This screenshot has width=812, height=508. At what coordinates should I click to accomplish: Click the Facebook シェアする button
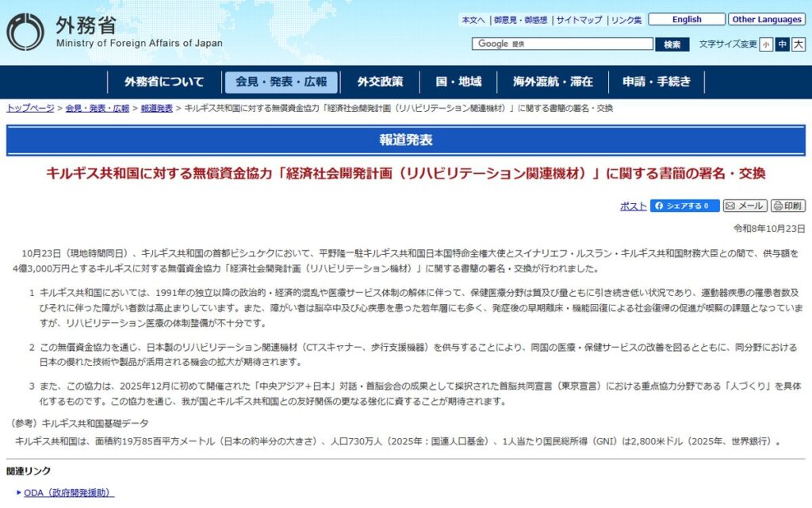(x=684, y=206)
